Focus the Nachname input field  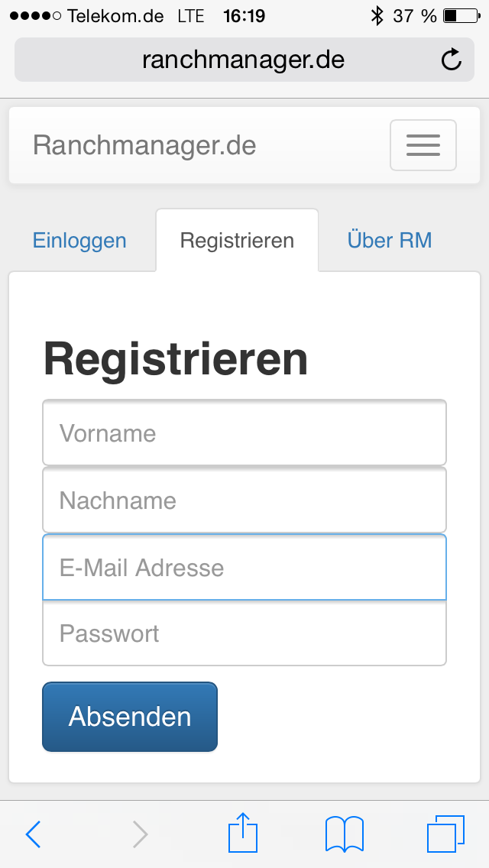(x=244, y=500)
